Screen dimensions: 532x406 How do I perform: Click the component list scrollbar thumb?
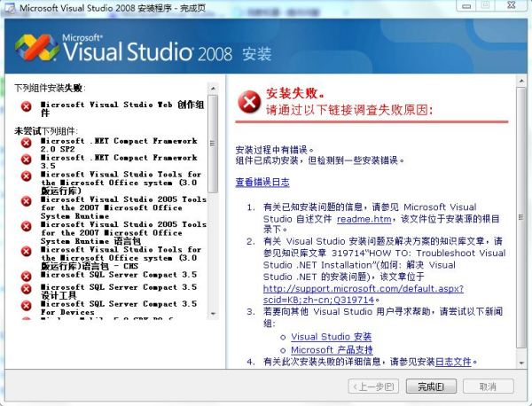tap(213, 144)
